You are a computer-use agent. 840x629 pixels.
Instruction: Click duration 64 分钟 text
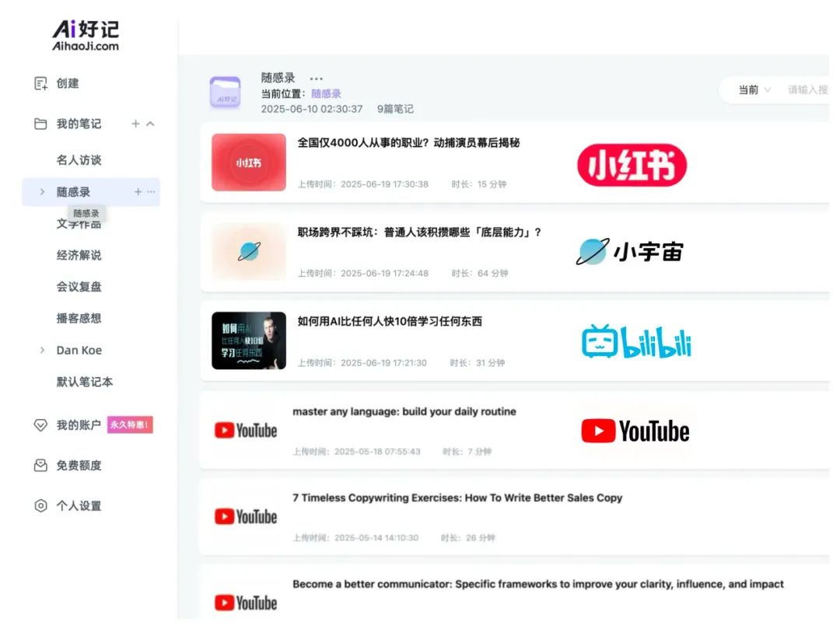click(493, 273)
